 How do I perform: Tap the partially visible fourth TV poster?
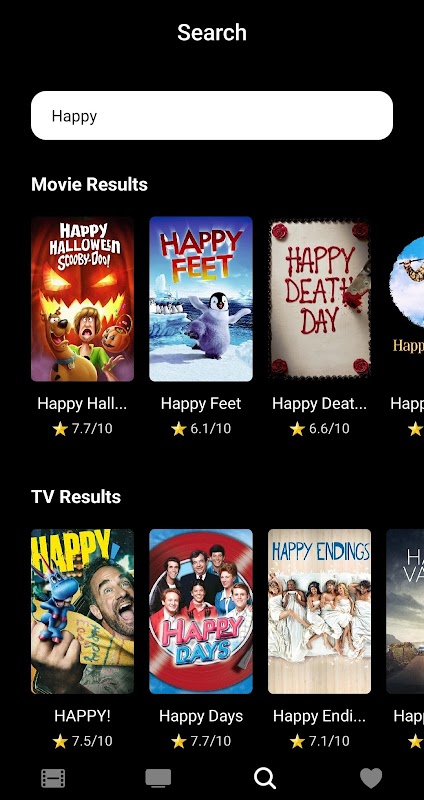(x=406, y=611)
